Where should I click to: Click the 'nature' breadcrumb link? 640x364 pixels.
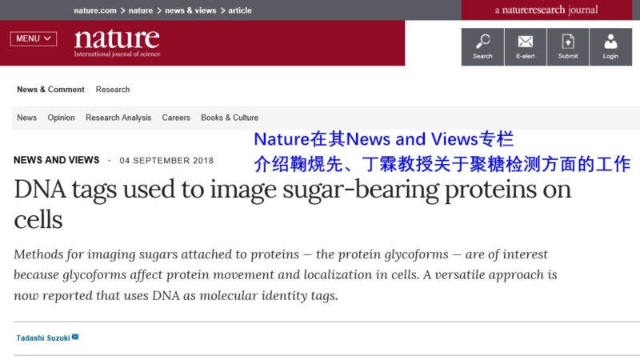click(x=141, y=10)
